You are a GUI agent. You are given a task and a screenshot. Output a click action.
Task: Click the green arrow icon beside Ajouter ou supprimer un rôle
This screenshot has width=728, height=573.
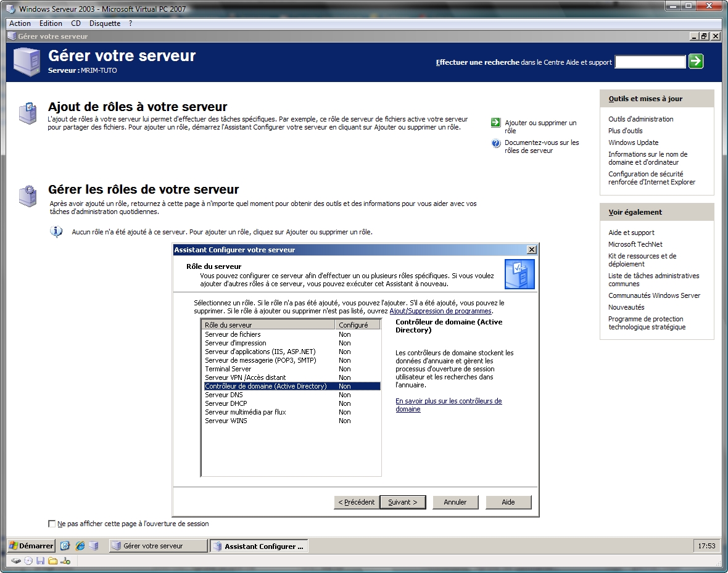coord(495,123)
